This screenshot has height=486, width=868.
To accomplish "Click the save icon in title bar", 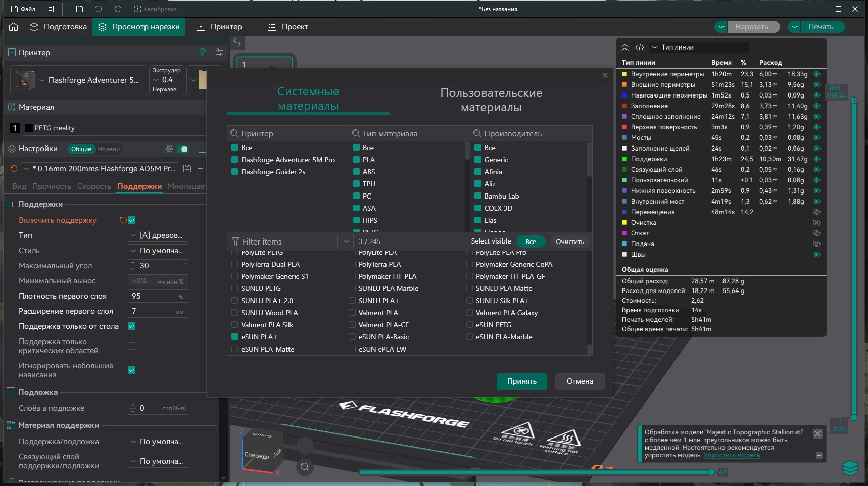I will (x=79, y=9).
